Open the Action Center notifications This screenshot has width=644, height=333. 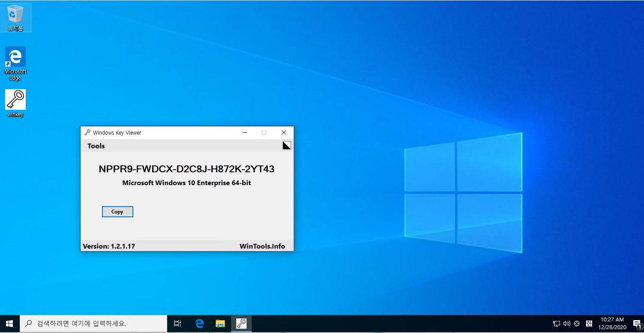click(x=637, y=324)
